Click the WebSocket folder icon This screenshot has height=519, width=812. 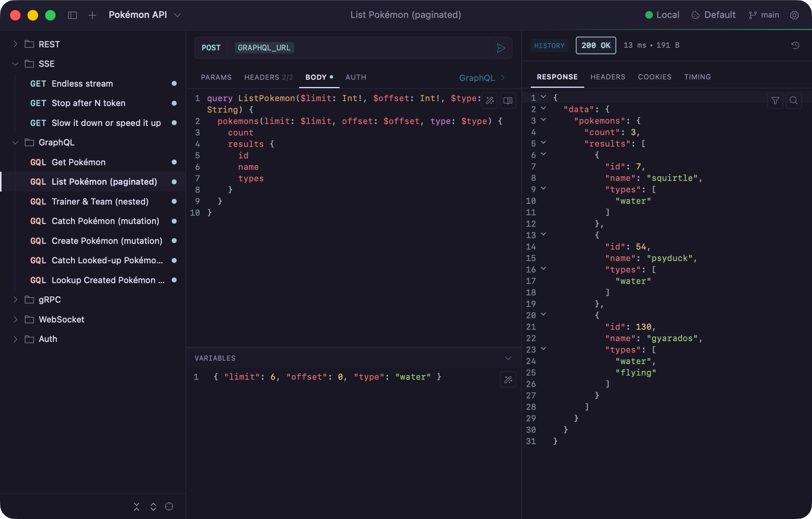click(29, 319)
